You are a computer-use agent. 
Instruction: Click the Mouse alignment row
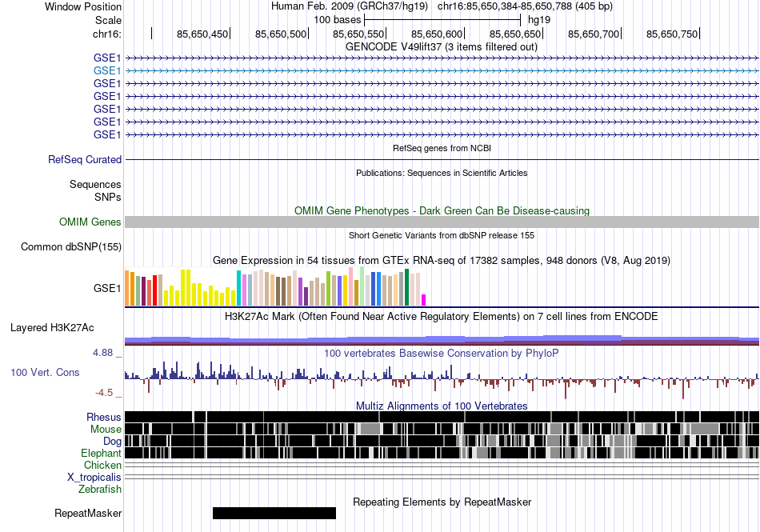[x=442, y=429]
